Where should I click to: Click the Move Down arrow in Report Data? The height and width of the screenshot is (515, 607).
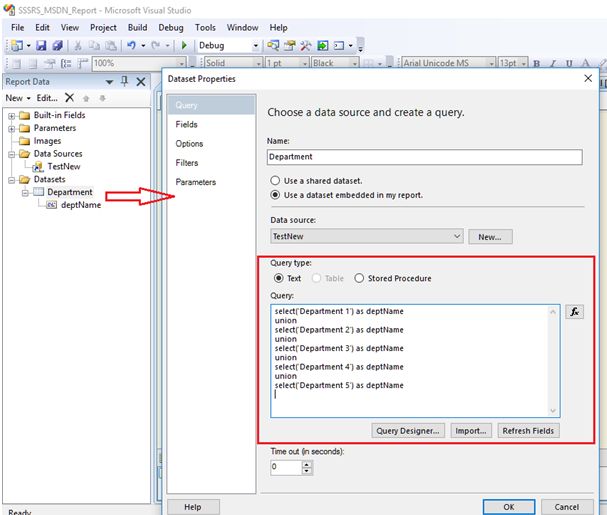pos(102,98)
